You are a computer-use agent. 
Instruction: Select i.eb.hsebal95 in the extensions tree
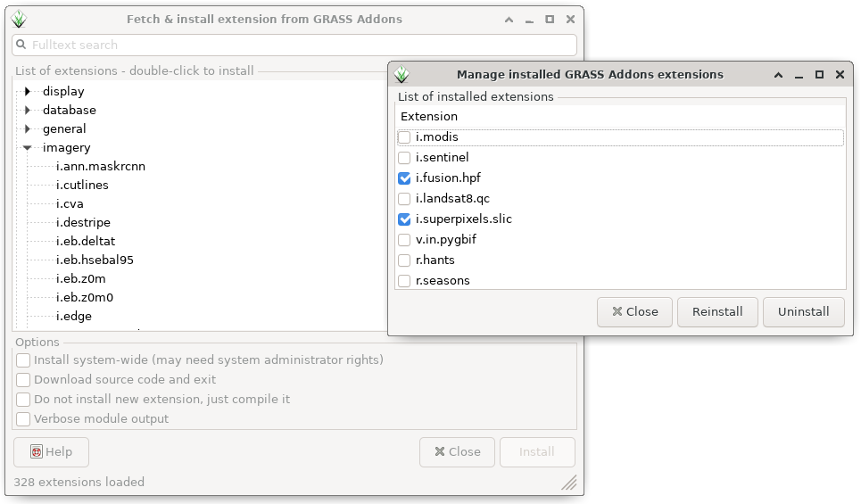coord(95,260)
